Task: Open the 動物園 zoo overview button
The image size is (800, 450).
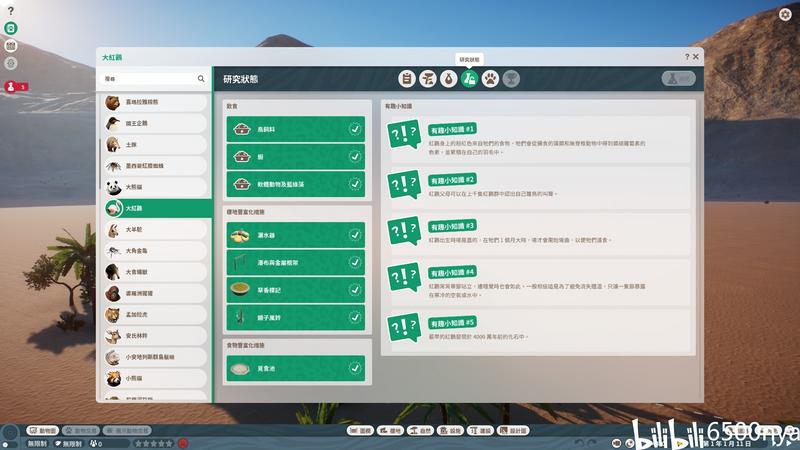Action: [43, 431]
